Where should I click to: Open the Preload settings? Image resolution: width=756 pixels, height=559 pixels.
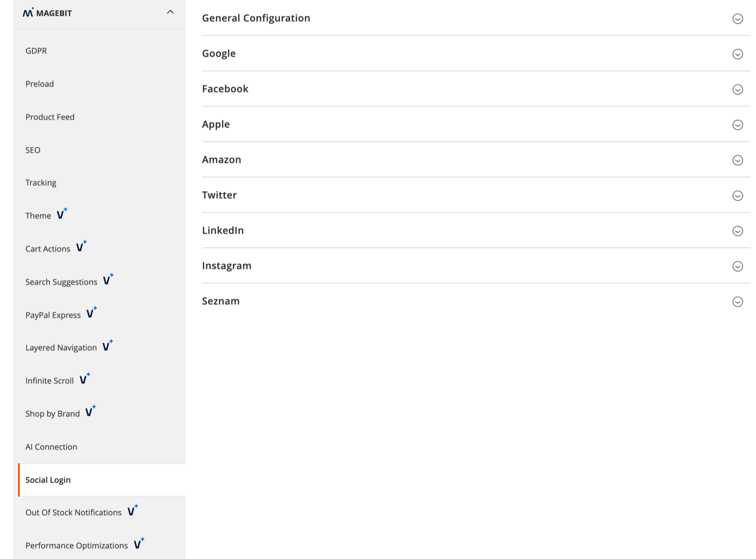(x=40, y=84)
